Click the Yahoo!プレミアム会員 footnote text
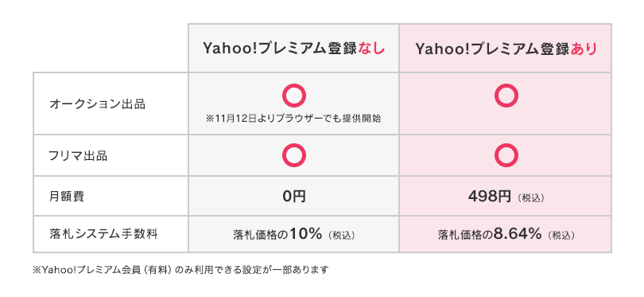This screenshot has width=644, height=297. coord(180,270)
